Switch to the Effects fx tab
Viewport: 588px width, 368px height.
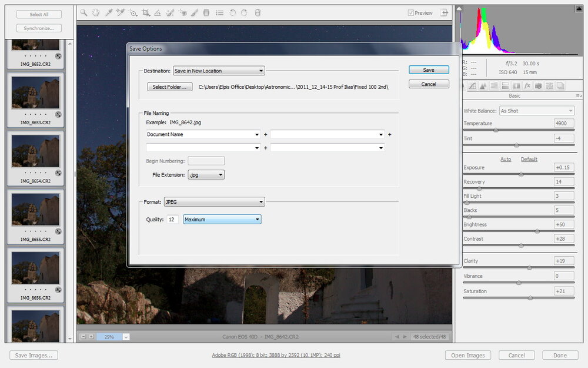coord(527,86)
